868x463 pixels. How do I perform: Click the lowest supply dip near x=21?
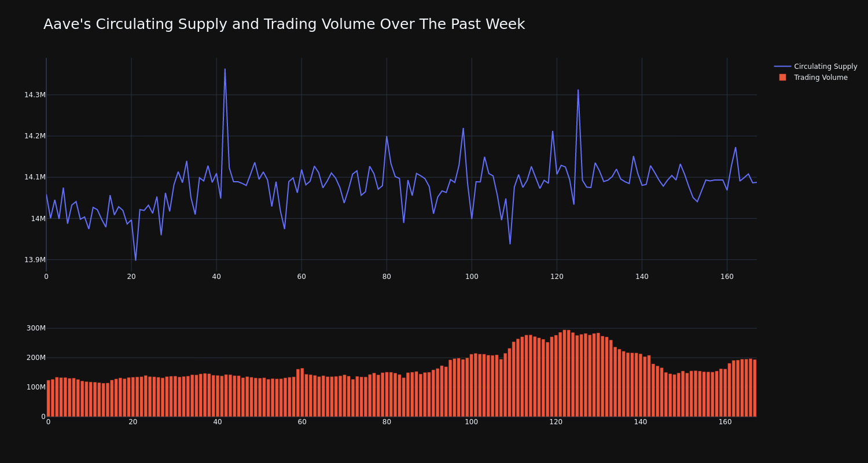(x=135, y=260)
